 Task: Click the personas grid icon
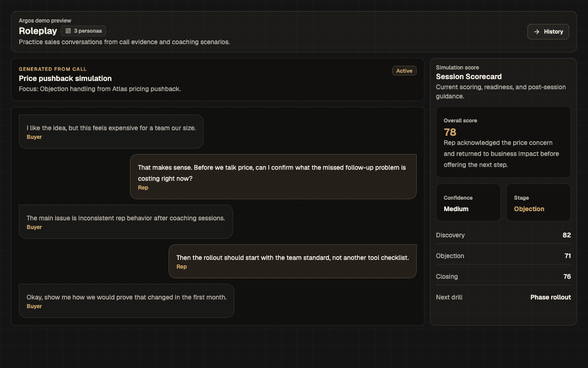point(68,31)
